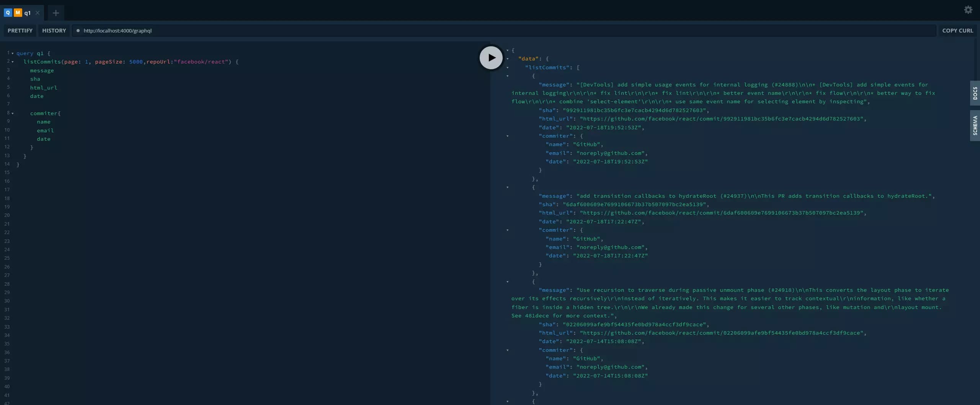
Task: Click the 'add transition callbacks to hydrateRoot' message
Action: (754, 196)
